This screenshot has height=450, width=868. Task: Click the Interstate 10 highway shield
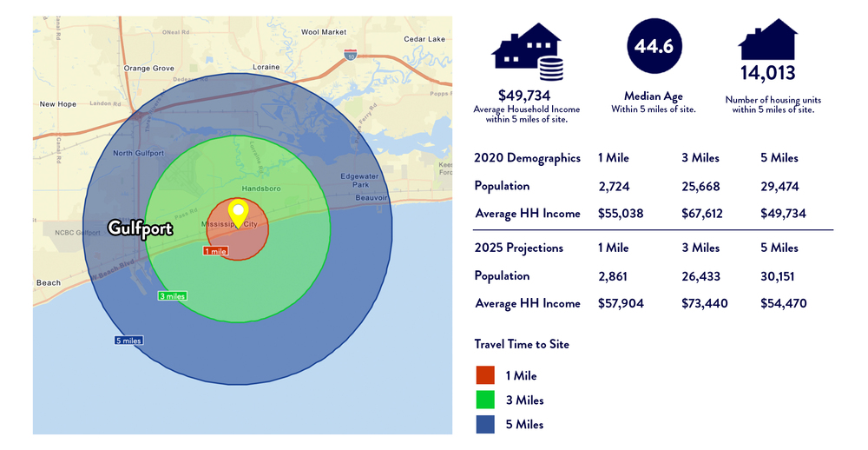[351, 55]
